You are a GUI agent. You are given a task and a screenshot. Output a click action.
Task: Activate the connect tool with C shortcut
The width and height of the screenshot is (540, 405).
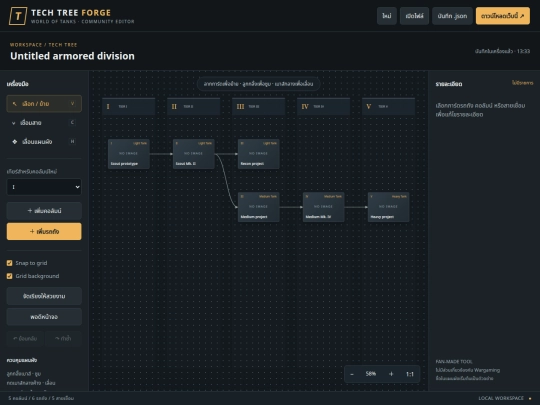click(x=44, y=123)
